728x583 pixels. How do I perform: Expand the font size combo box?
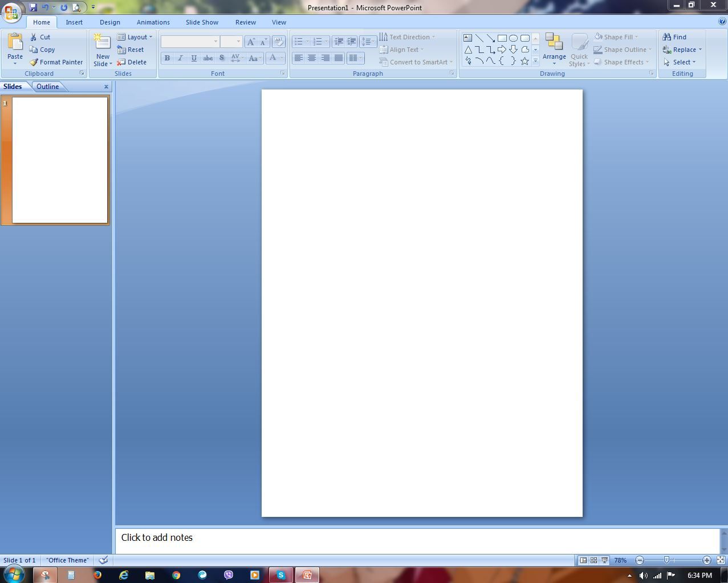click(x=238, y=42)
